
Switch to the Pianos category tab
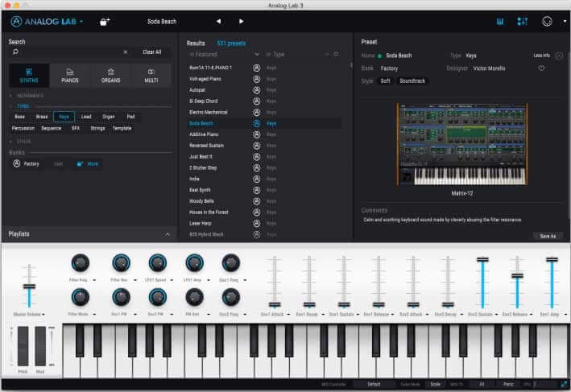click(71, 76)
